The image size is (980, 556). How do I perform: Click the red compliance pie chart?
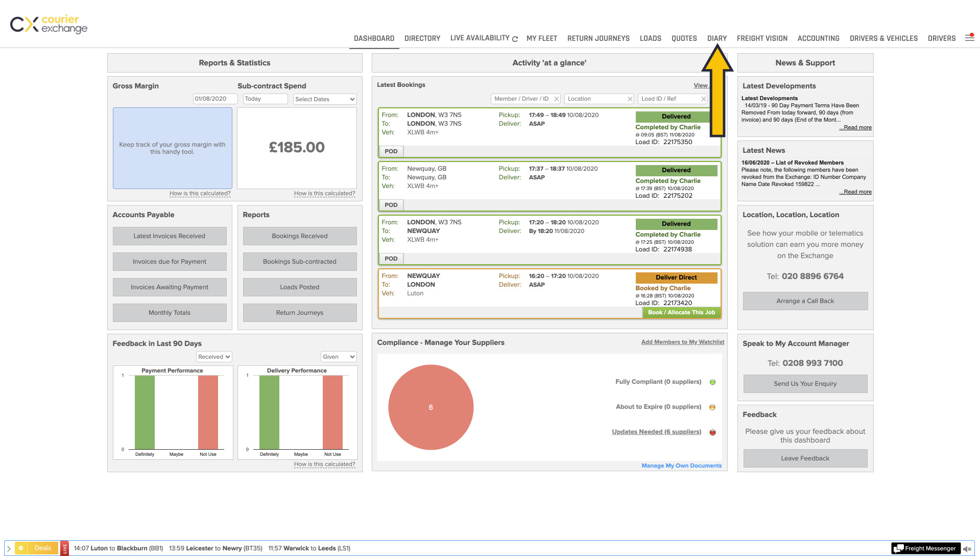[431, 407]
